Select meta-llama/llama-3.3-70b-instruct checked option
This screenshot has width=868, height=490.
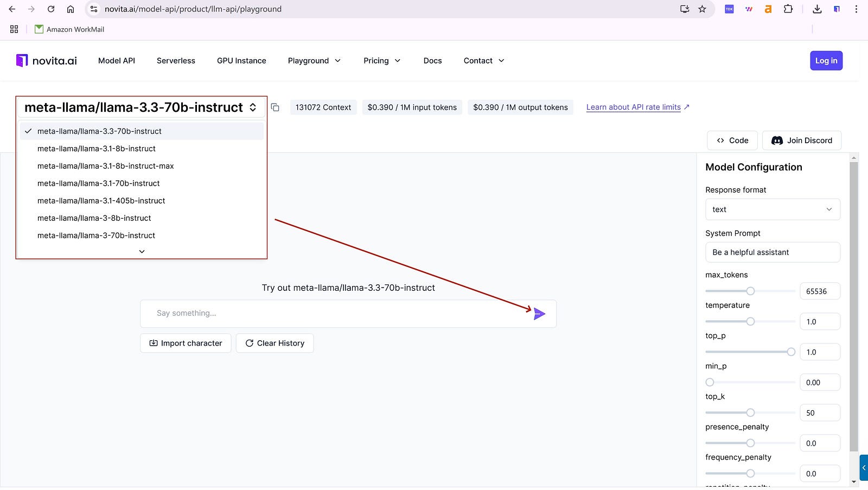(142, 131)
